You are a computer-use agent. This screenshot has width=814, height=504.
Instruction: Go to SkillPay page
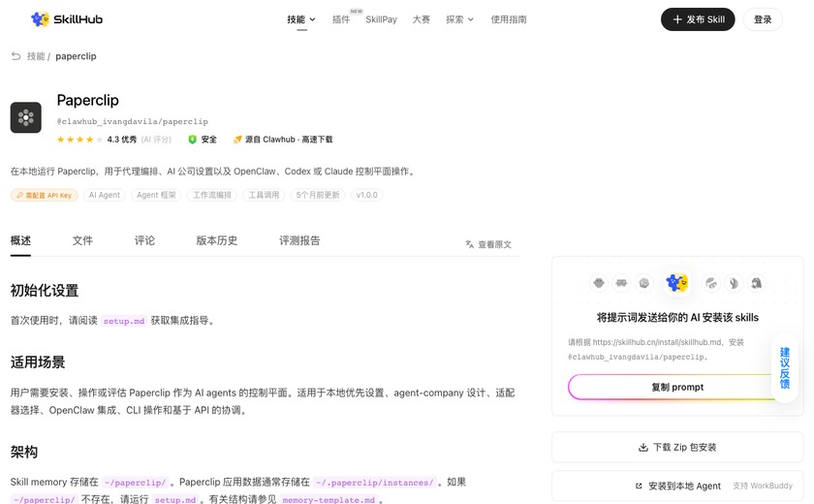pyautogui.click(x=381, y=19)
